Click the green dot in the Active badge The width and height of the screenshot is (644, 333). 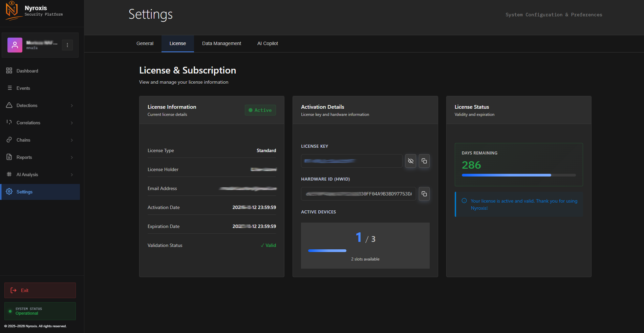click(x=251, y=110)
